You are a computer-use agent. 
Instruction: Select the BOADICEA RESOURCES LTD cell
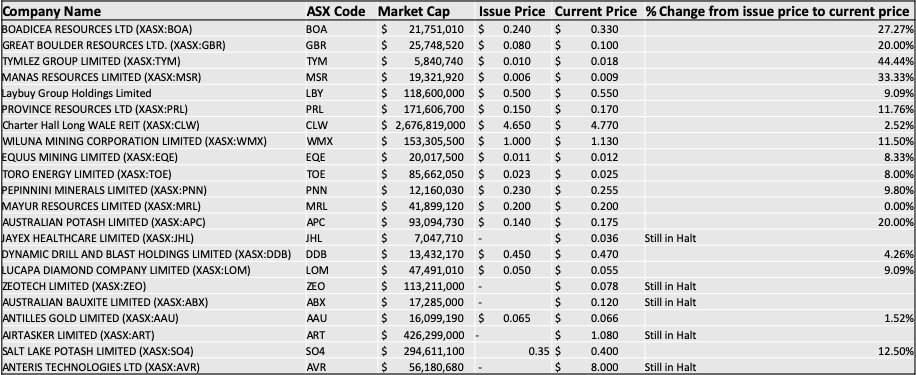152,29
